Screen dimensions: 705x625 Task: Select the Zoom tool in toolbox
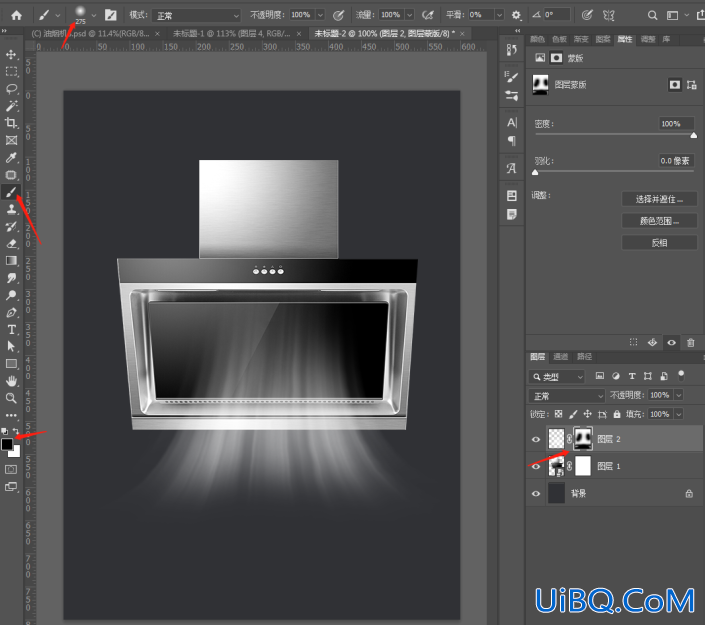tap(11, 398)
